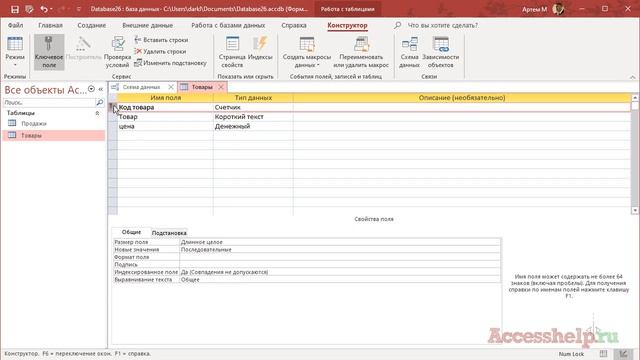The image size is (640, 360).
Task: Open navigation pane options dropdown arrow
Action: (x=91, y=89)
